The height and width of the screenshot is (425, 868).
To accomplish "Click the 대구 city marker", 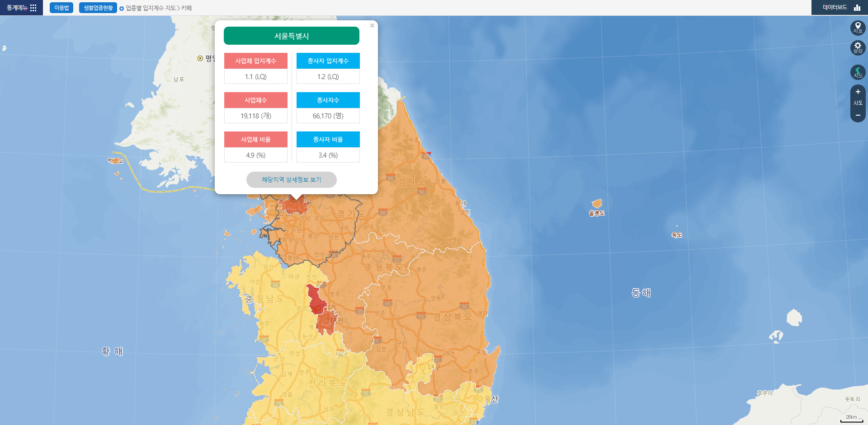I will click(423, 367).
